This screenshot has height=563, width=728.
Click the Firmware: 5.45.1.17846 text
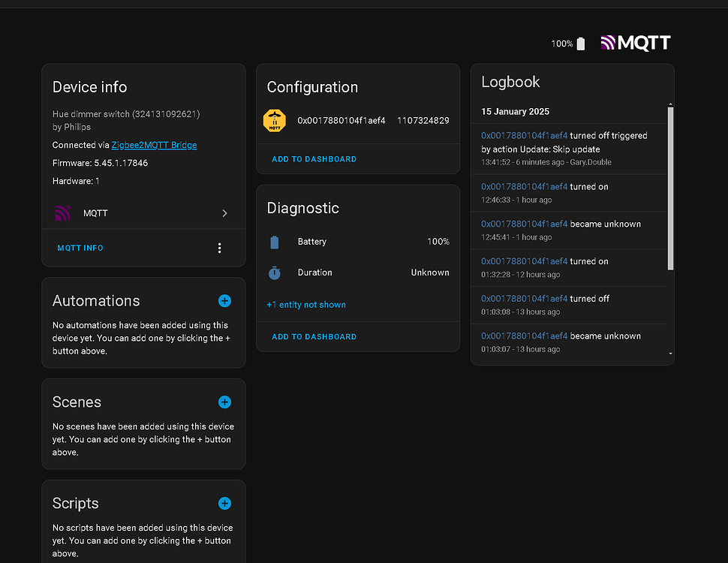click(x=101, y=163)
